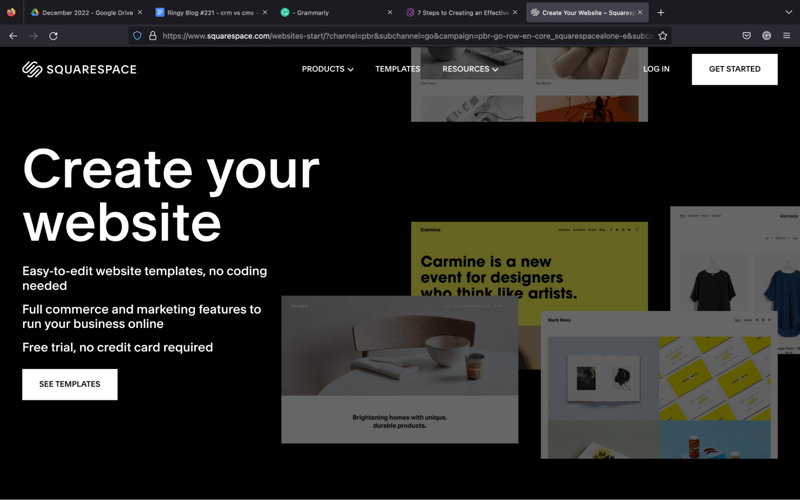This screenshot has width=800, height=500.
Task: Click 'Full commerce and marketing features' text
Action: click(141, 316)
